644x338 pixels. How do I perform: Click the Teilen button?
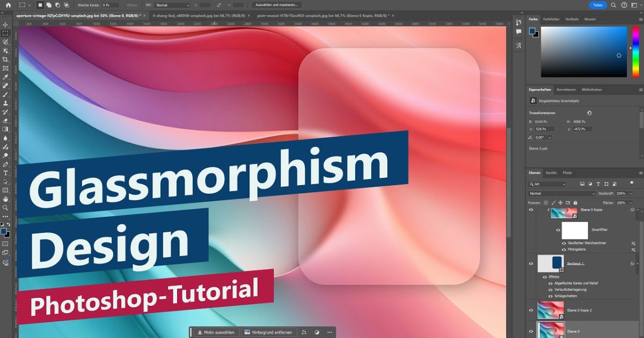click(x=598, y=5)
